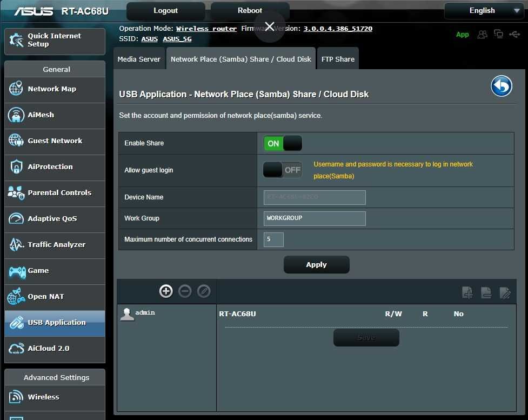Delete account with minus icon
Viewport: 528px width, 420px height.
click(185, 291)
